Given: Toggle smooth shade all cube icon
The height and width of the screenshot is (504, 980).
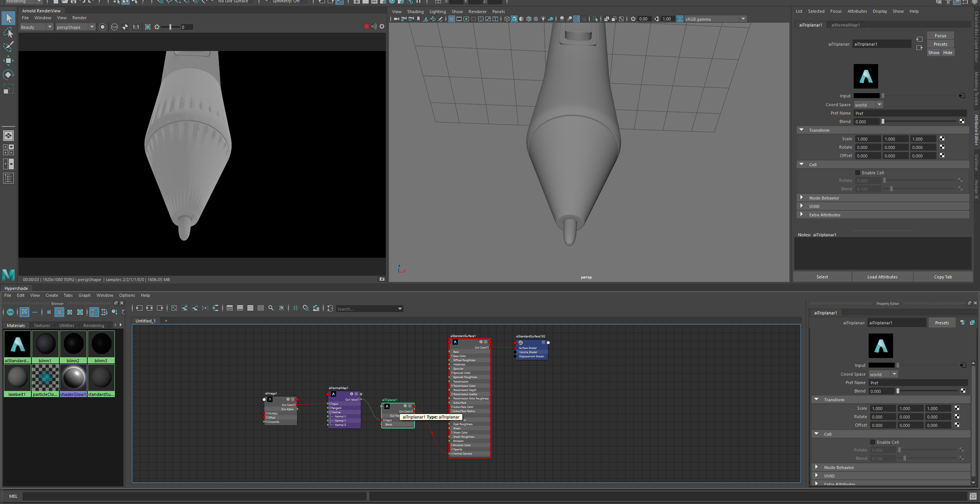Looking at the screenshot, I should pyautogui.click(x=514, y=19).
